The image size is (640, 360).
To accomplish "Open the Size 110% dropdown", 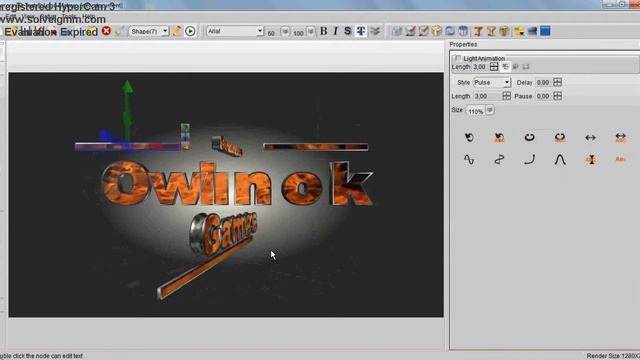I will [x=490, y=110].
